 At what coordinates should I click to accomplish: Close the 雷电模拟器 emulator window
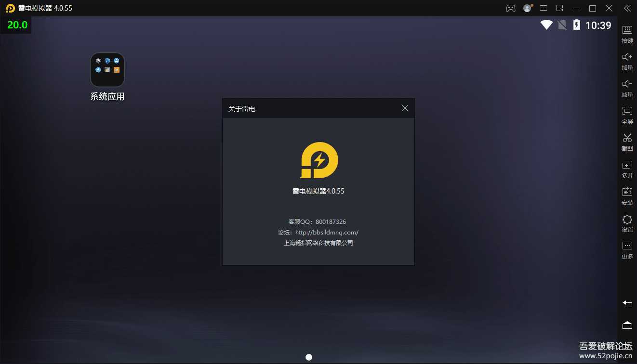pyautogui.click(x=609, y=8)
